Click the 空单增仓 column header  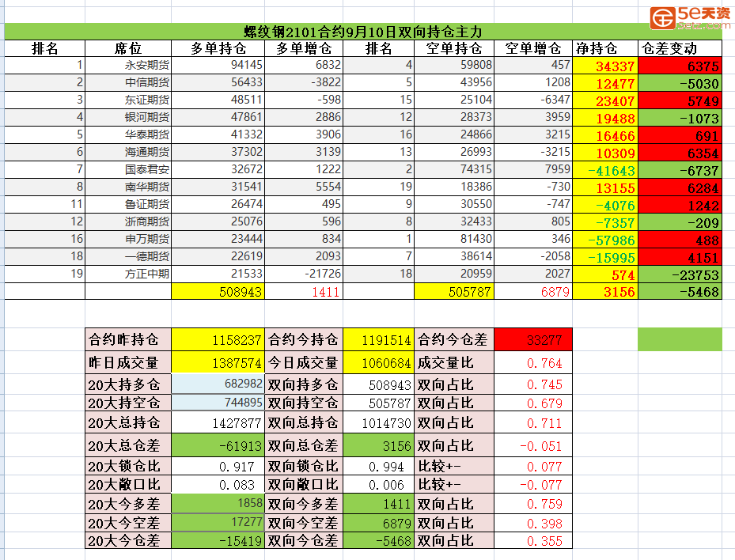pos(533,48)
